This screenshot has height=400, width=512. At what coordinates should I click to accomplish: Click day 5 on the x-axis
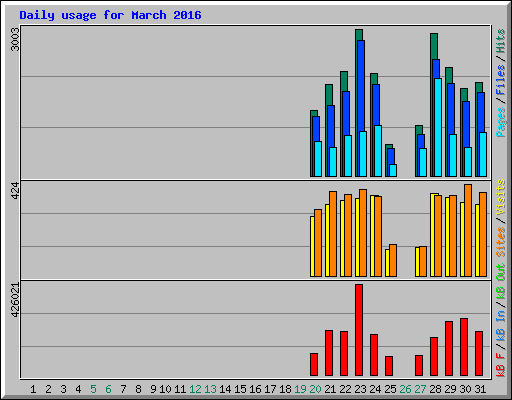pyautogui.click(x=93, y=389)
